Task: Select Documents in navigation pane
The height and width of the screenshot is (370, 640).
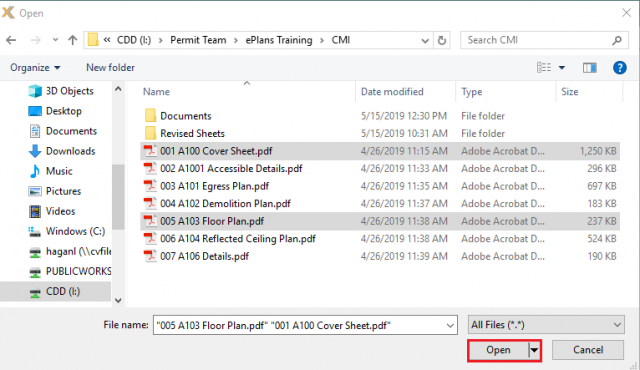Action: click(63, 131)
